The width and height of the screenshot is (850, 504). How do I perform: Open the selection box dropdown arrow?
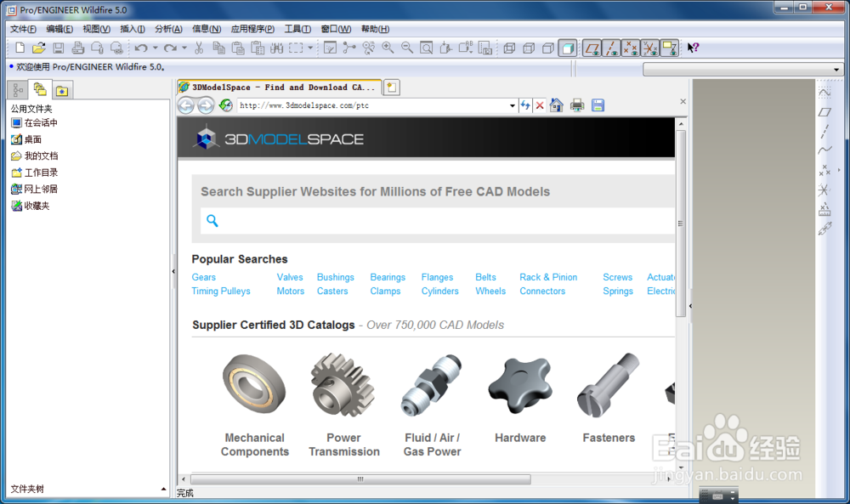310,48
